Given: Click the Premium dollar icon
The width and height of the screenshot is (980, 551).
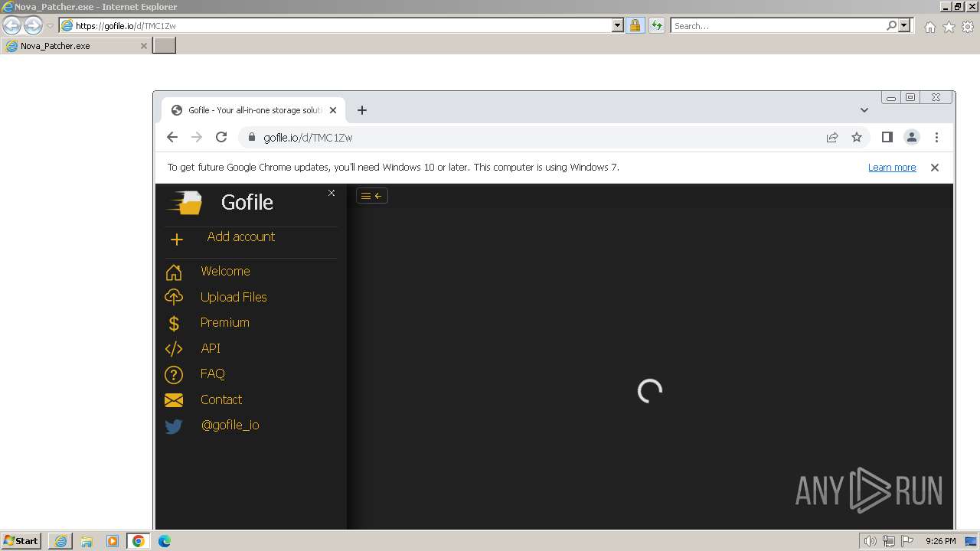Looking at the screenshot, I should point(174,323).
